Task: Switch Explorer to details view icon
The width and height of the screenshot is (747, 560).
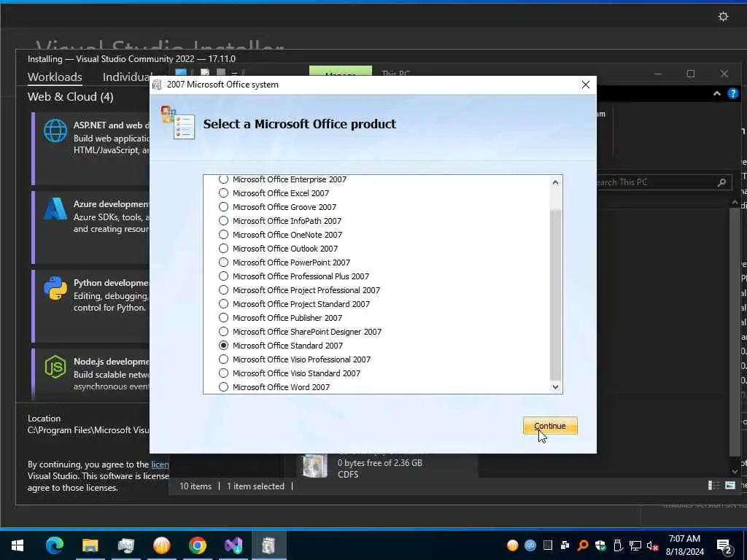Action: (x=713, y=485)
